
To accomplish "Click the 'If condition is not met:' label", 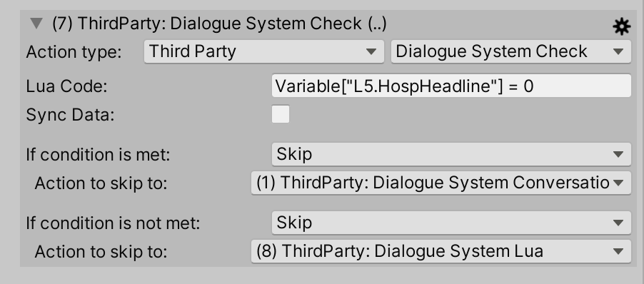I will (x=113, y=223).
